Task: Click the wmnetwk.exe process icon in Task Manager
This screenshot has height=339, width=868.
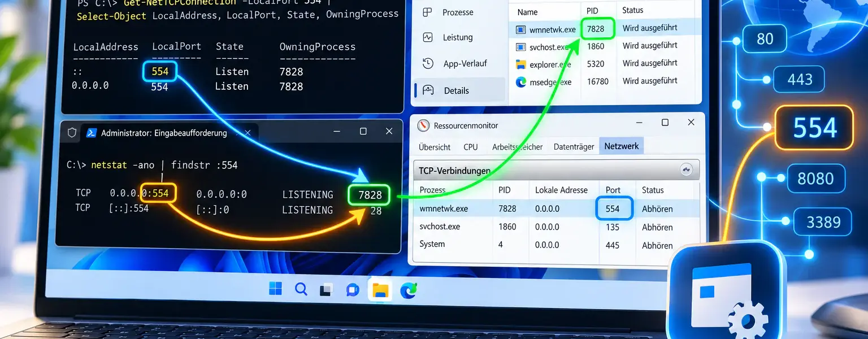Action: click(521, 29)
